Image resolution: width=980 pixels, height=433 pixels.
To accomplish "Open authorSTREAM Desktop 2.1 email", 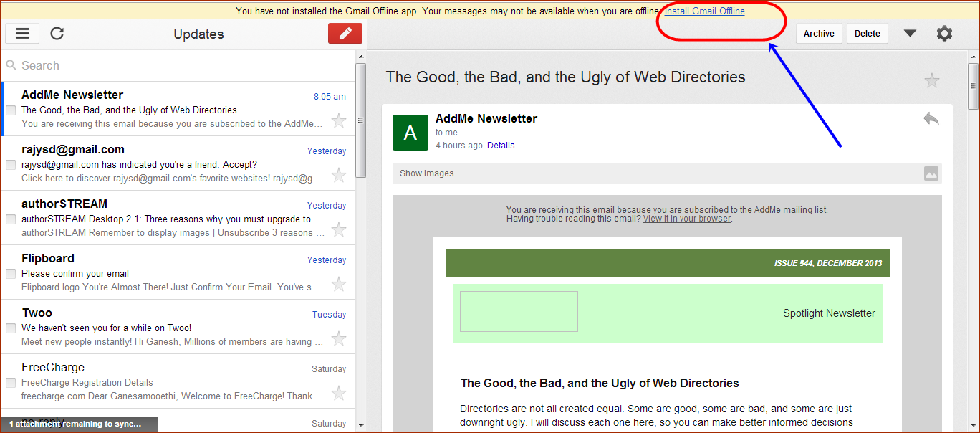I will point(178,218).
